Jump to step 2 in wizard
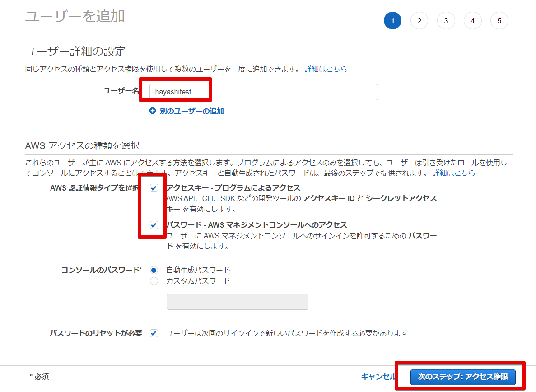 click(419, 21)
